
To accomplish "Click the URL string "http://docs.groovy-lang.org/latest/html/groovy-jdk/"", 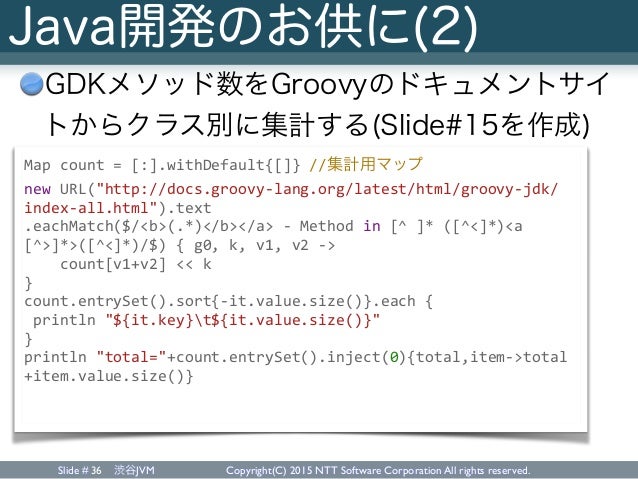I will pyautogui.click(x=326, y=189).
